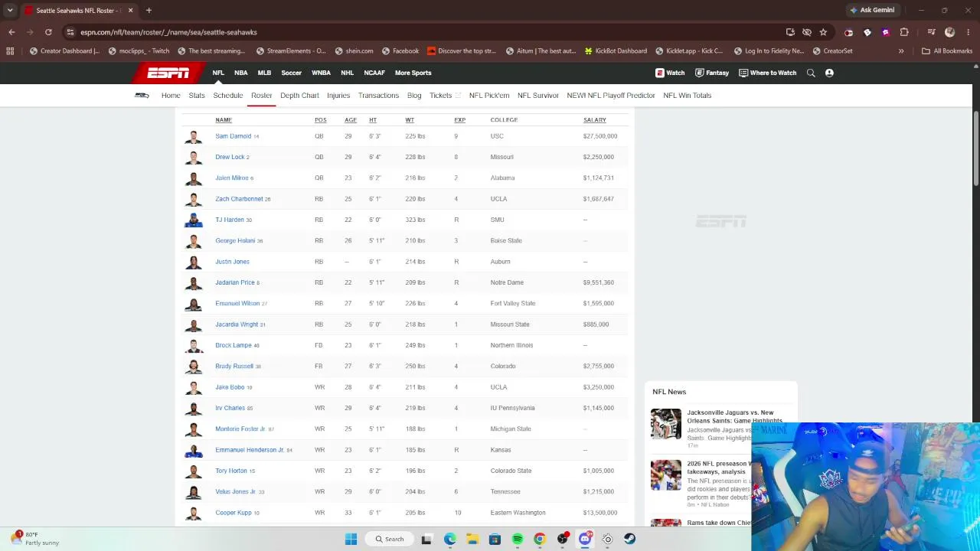The width and height of the screenshot is (980, 551).
Task: Open Spotify from the taskbar
Action: point(518,540)
